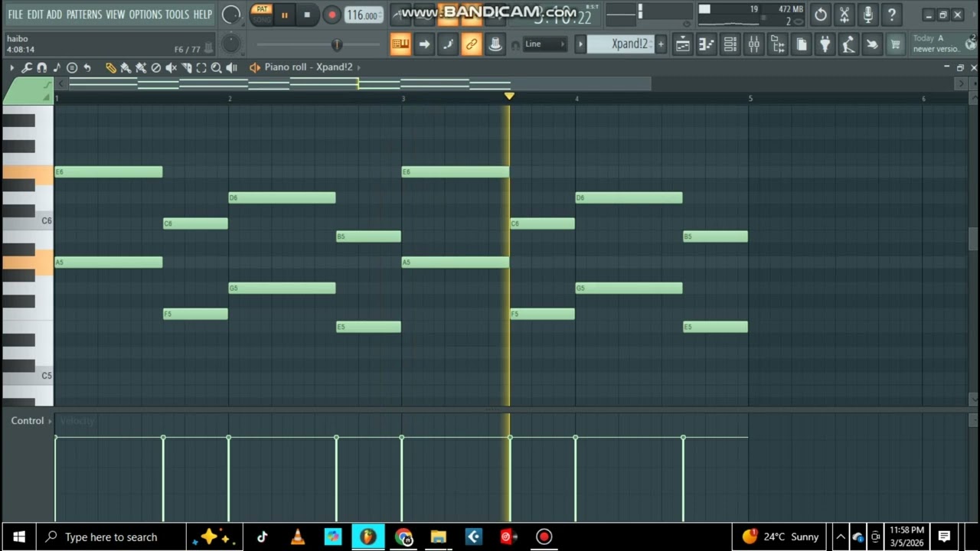Open the browser panel

[x=778, y=44]
